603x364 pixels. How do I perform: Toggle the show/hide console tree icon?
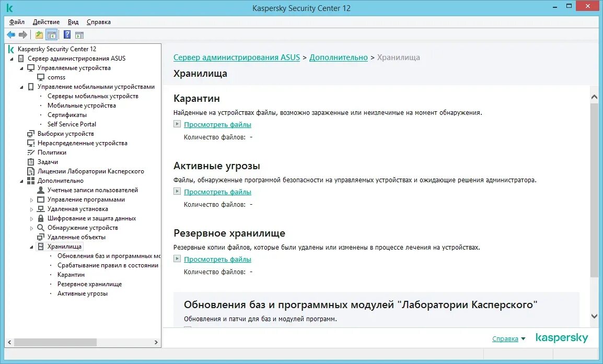pos(52,35)
